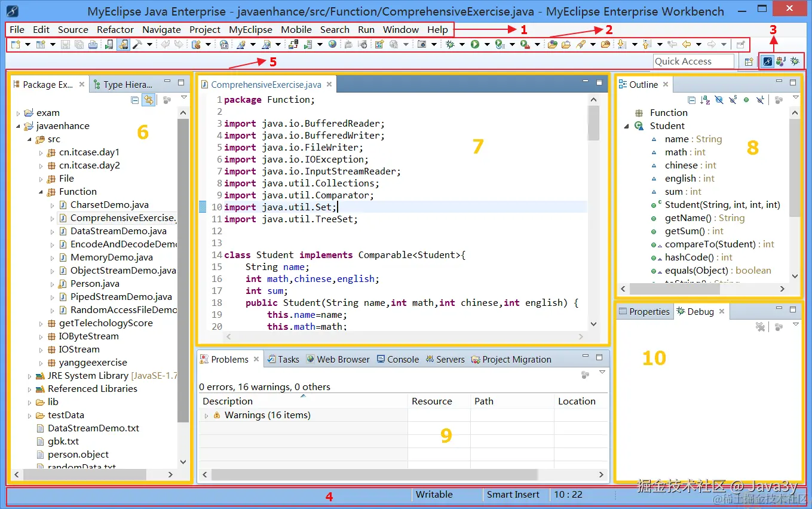Image resolution: width=812 pixels, height=509 pixels.
Task: Click the green Run button in toolbar
Action: [x=475, y=44]
